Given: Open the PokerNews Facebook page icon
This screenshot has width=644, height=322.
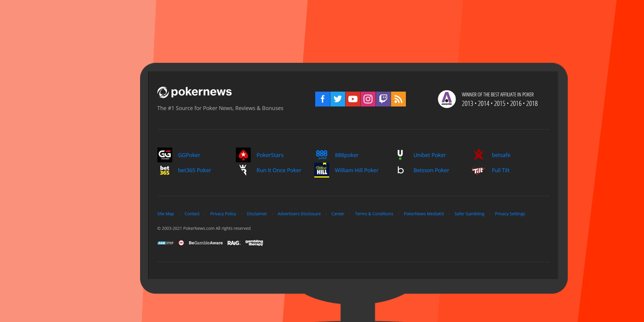Looking at the screenshot, I should point(323,99).
